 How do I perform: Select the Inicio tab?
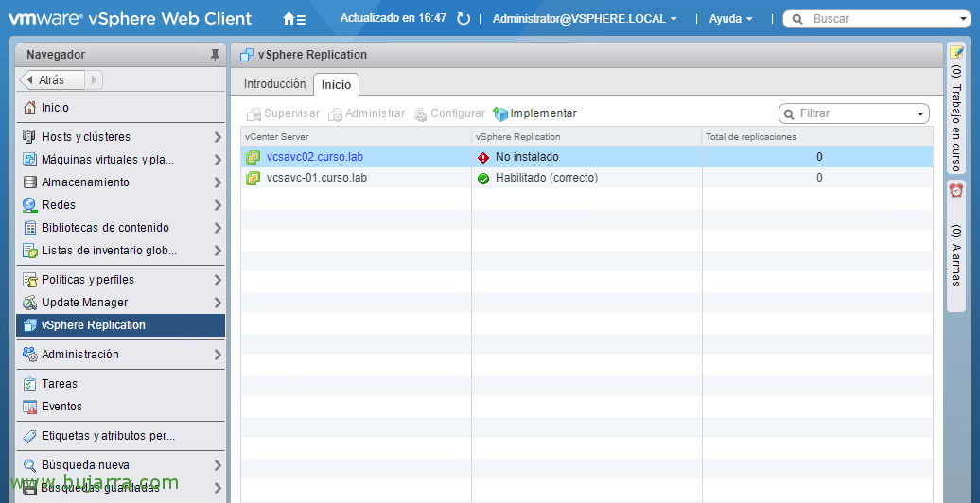coord(336,84)
